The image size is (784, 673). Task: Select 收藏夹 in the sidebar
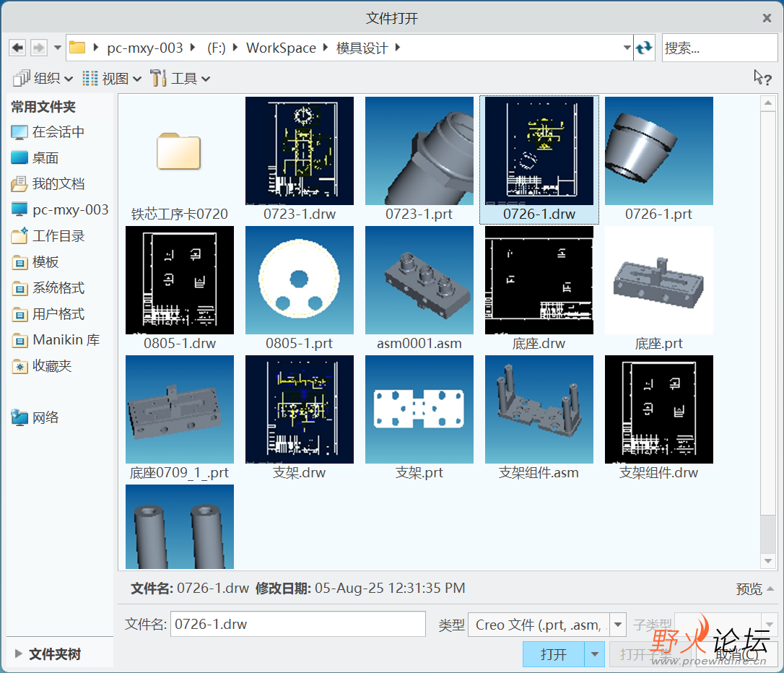41,366
